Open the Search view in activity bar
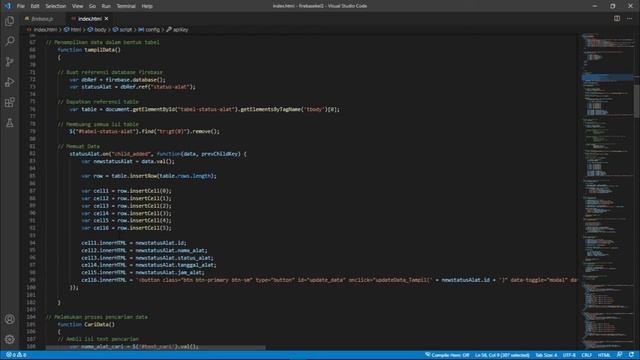 click(x=9, y=41)
